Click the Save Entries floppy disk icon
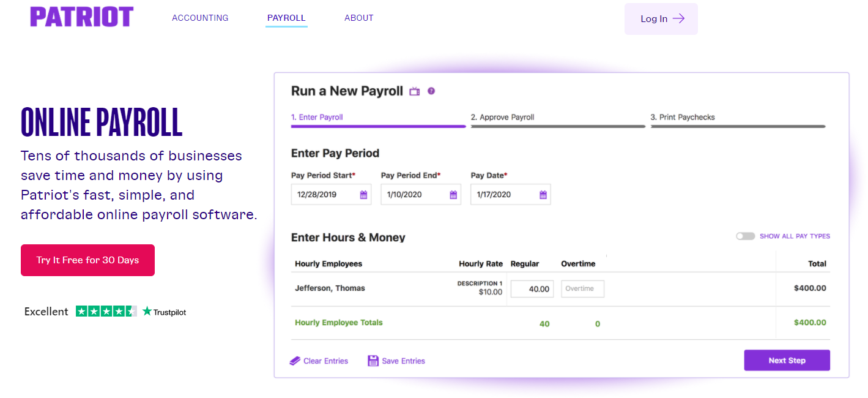Viewport: 868px width, 398px height. click(373, 361)
